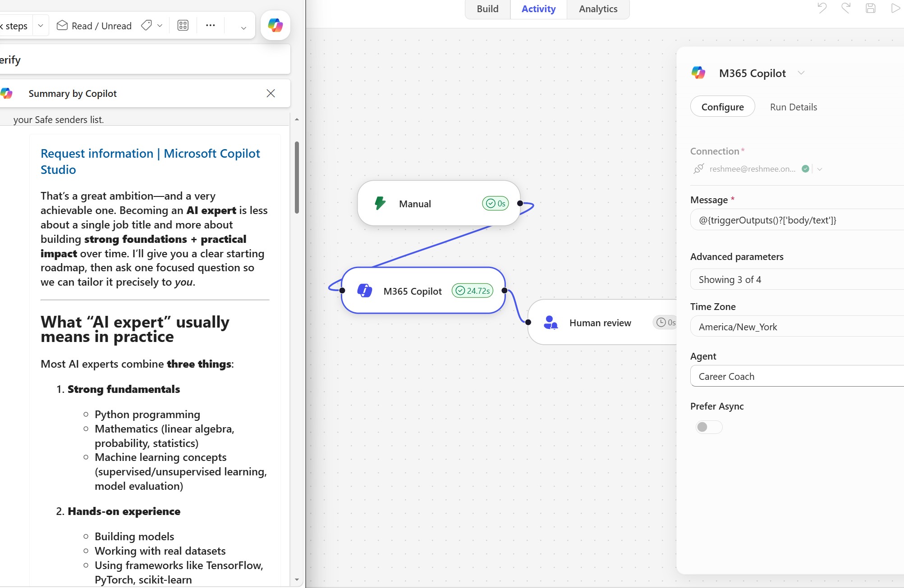Screen dimensions: 904x588
Task: Click the Manual node 0s status badge
Action: click(x=496, y=204)
